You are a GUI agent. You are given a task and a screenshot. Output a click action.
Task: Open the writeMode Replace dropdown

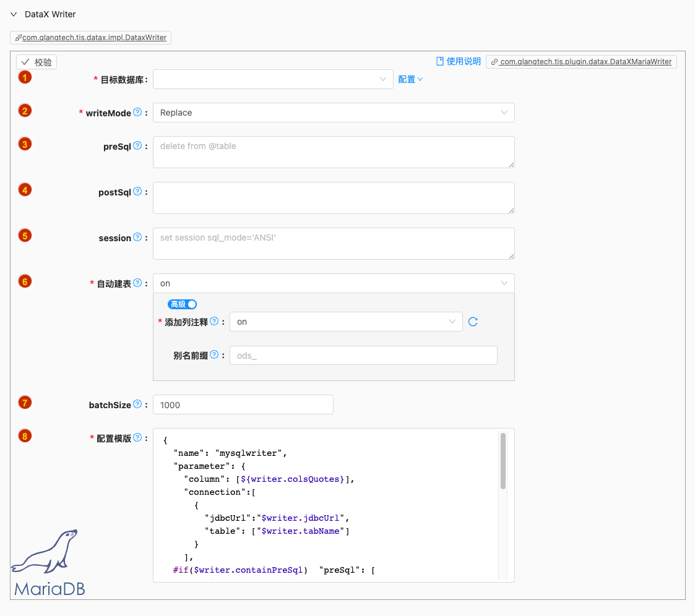point(333,113)
